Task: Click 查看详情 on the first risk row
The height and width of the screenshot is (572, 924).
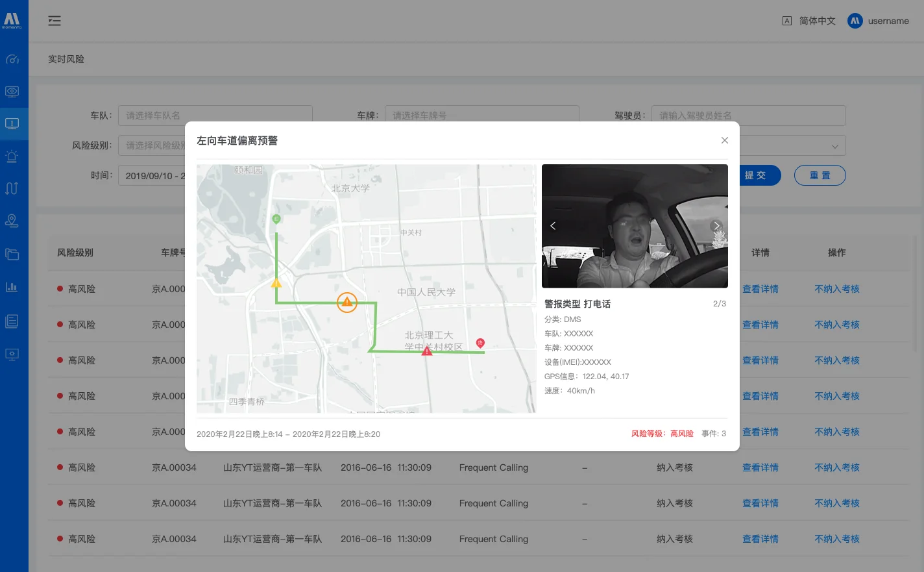Action: click(x=760, y=289)
